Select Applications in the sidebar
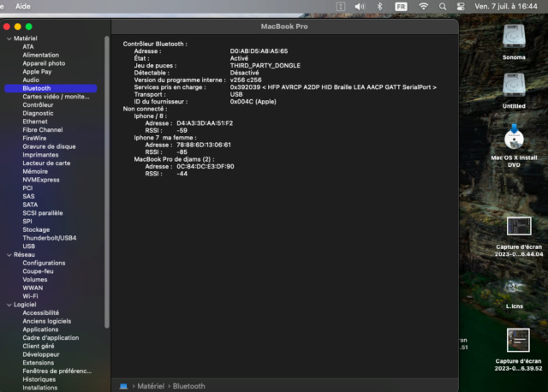The width and height of the screenshot is (548, 392). (40, 330)
